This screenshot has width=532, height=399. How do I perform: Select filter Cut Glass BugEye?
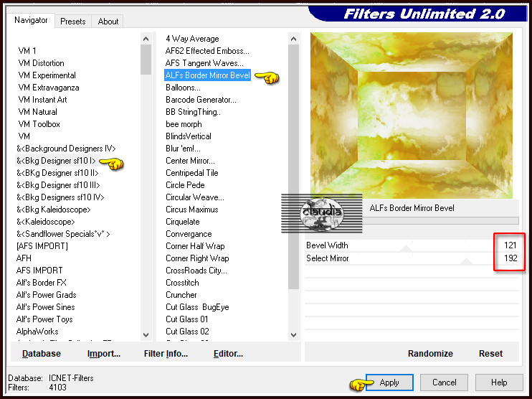pyautogui.click(x=197, y=307)
